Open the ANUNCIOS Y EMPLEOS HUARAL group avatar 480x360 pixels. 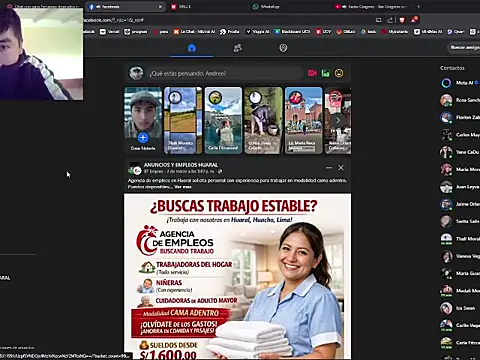(135, 168)
